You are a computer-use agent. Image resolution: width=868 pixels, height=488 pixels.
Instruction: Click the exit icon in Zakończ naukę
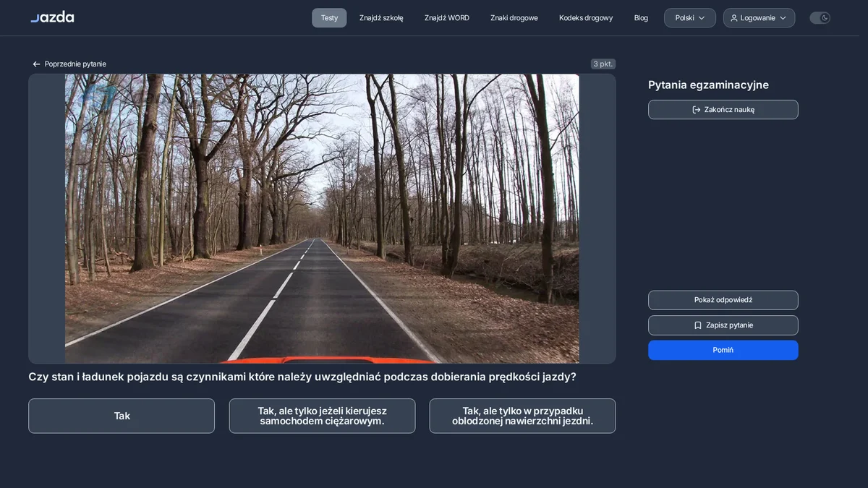[697, 110]
